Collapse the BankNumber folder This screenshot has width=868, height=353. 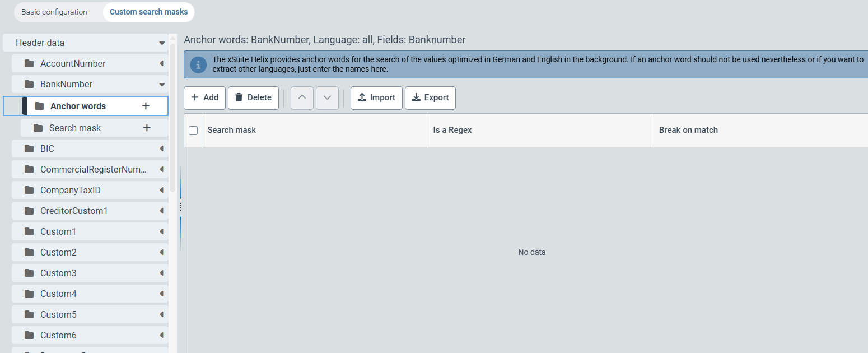162,83
